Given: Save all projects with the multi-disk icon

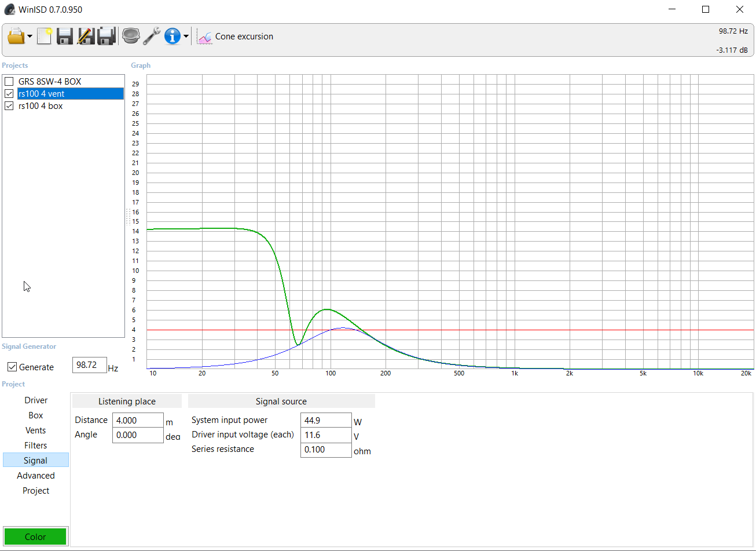Looking at the screenshot, I should click(107, 37).
